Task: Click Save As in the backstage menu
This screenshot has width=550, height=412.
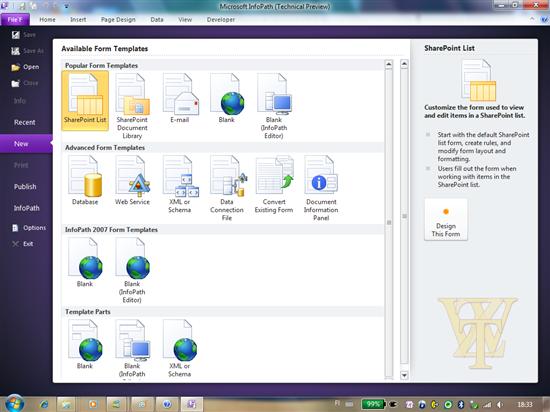Action: [27, 51]
